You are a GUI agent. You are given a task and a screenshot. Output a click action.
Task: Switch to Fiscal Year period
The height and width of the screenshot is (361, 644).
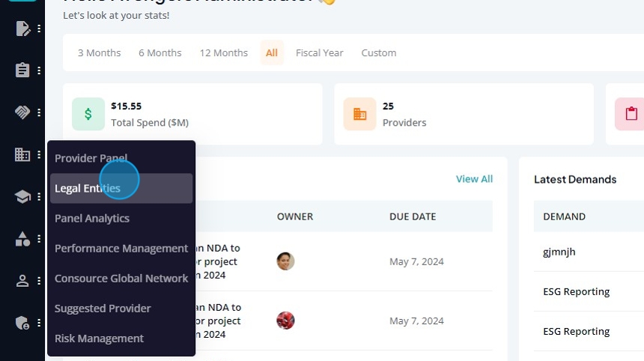pos(320,52)
